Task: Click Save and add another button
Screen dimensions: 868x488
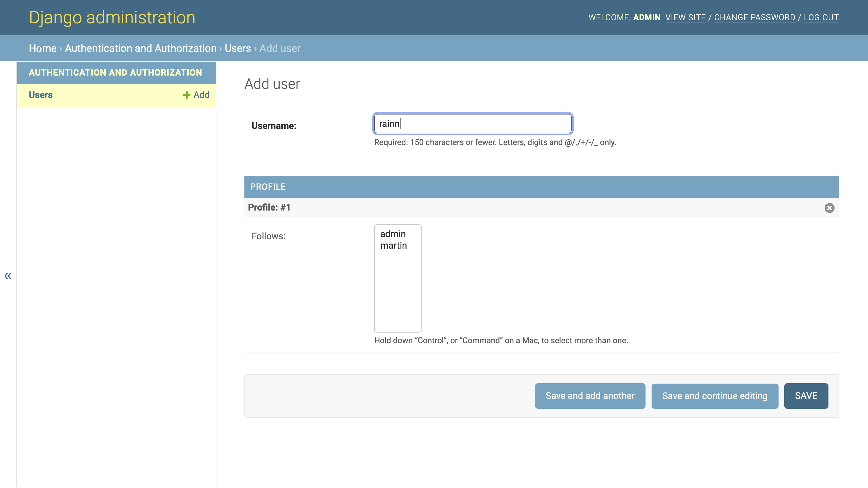Action: 590,396
